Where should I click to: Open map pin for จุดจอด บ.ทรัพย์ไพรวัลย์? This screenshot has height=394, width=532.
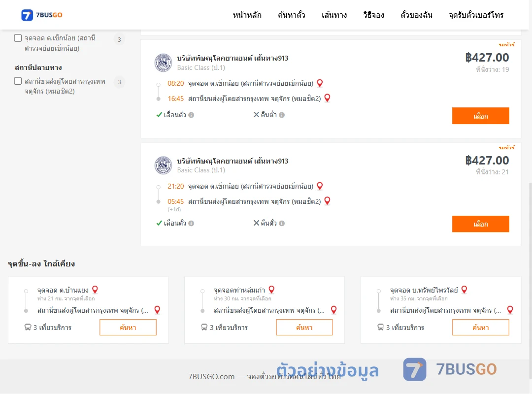point(464,290)
